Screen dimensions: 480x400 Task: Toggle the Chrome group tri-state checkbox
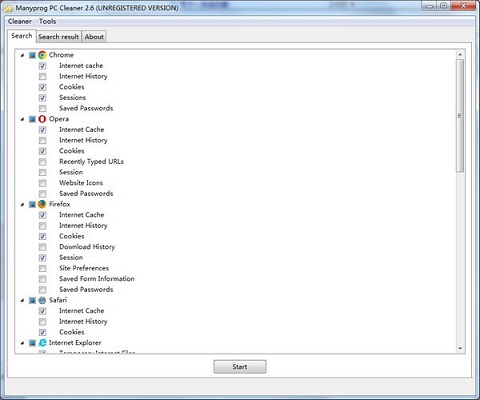32,55
